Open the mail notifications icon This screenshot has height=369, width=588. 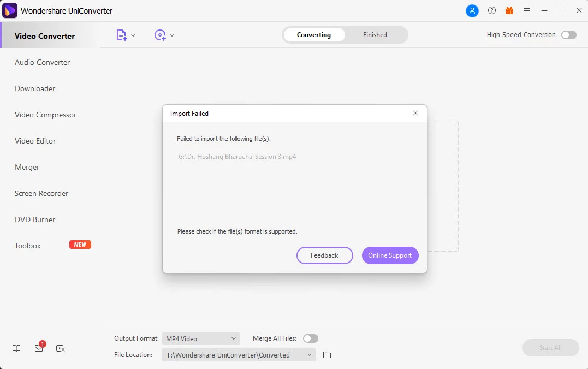click(x=39, y=348)
